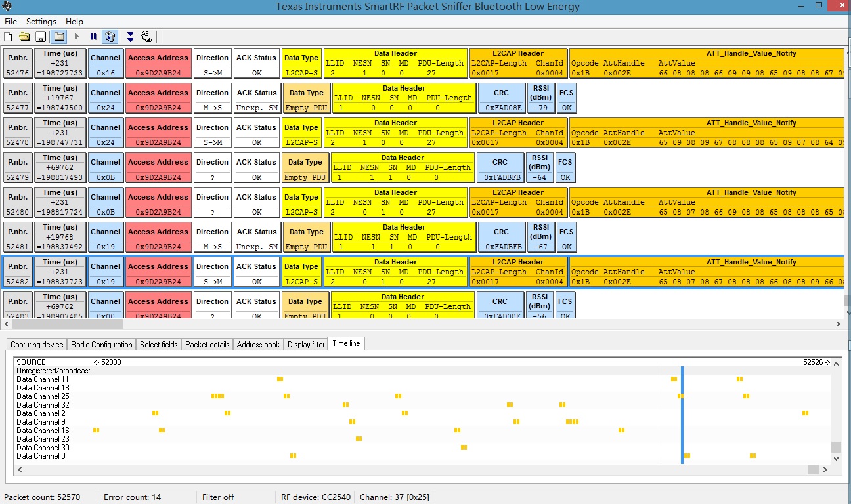Switch to the Capturing device tab

tap(37, 345)
